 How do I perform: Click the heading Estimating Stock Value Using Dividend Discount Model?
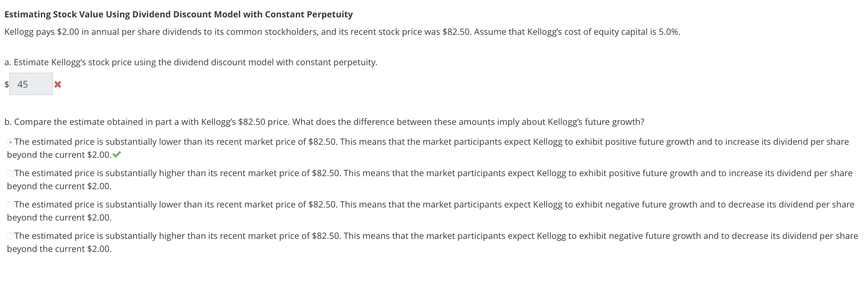coord(179,14)
